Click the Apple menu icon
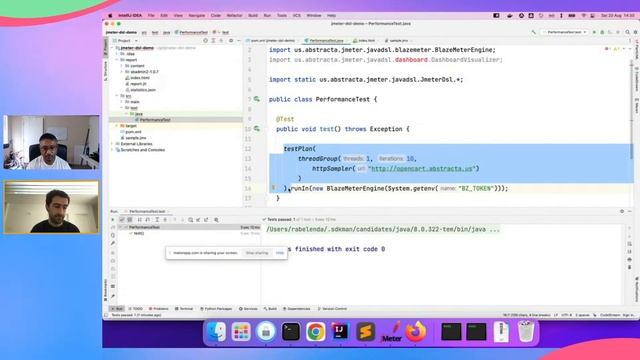640x360 pixels. pyautogui.click(x=110, y=16)
